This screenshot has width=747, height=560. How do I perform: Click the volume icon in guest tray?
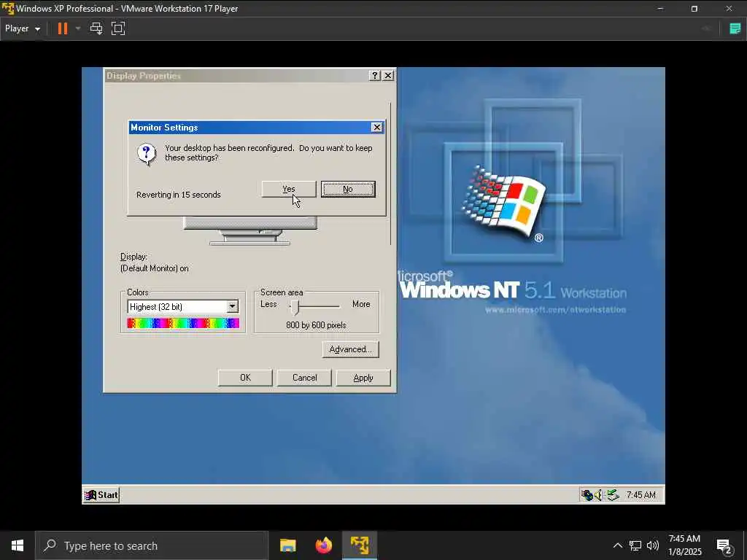tap(600, 495)
